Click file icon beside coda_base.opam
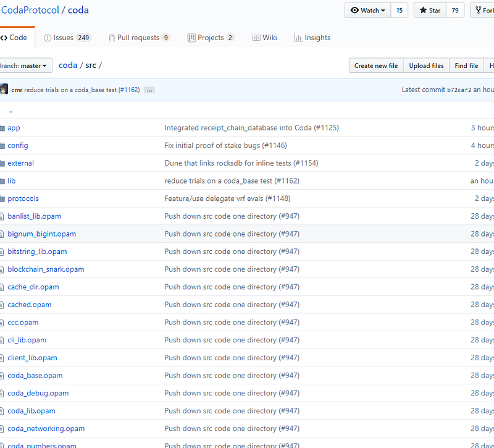This screenshot has width=494, height=448. pyautogui.click(x=2, y=376)
